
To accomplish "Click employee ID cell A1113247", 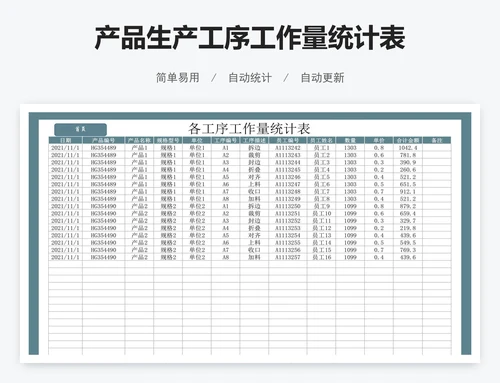I will 288,184.
